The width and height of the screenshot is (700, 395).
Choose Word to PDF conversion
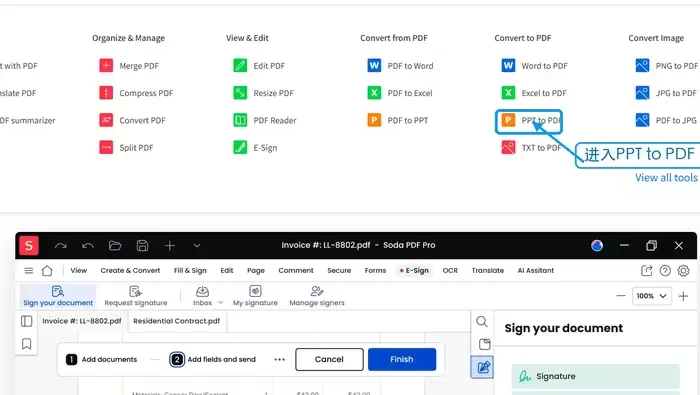pos(534,66)
